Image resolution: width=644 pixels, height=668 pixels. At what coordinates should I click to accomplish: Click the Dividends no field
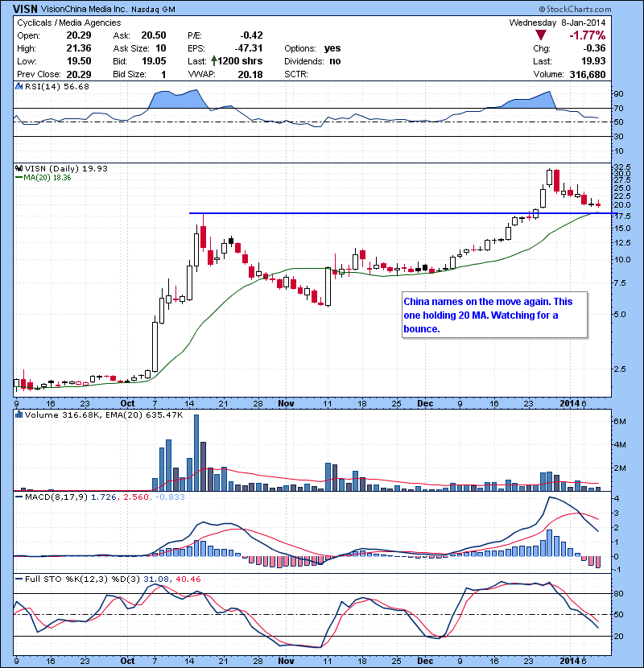[312, 61]
